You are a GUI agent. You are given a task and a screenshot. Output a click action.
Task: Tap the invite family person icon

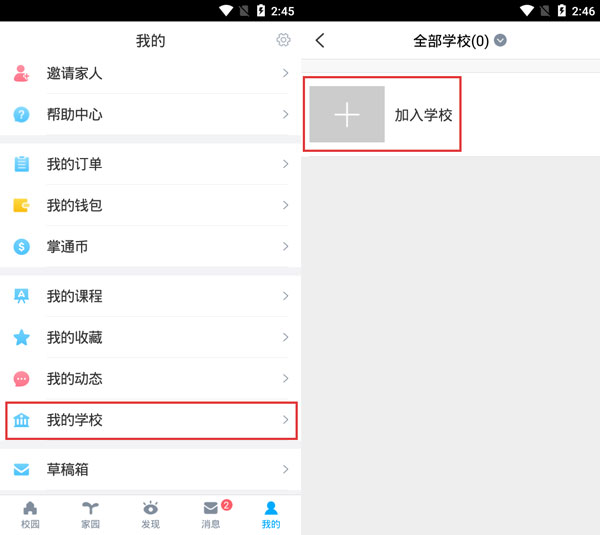[21, 73]
